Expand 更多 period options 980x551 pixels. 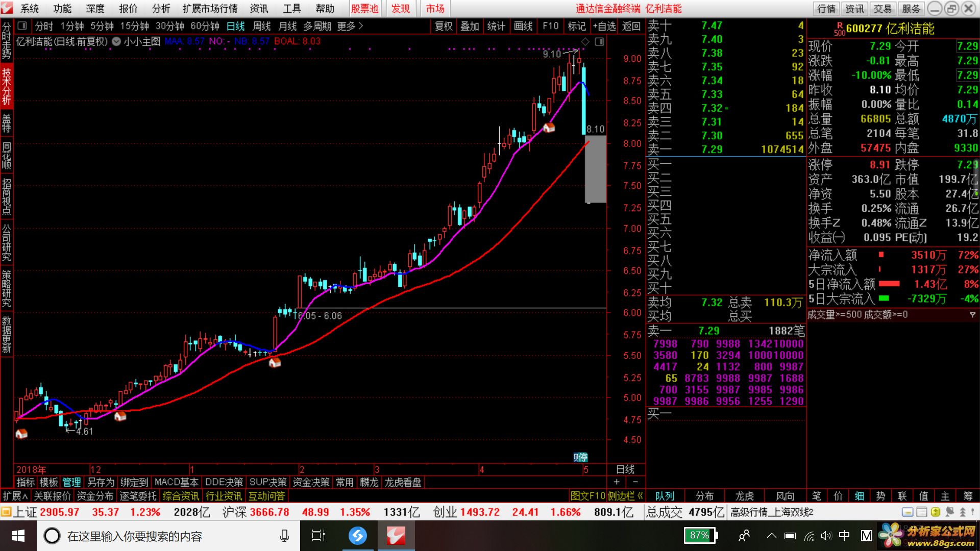350,26
